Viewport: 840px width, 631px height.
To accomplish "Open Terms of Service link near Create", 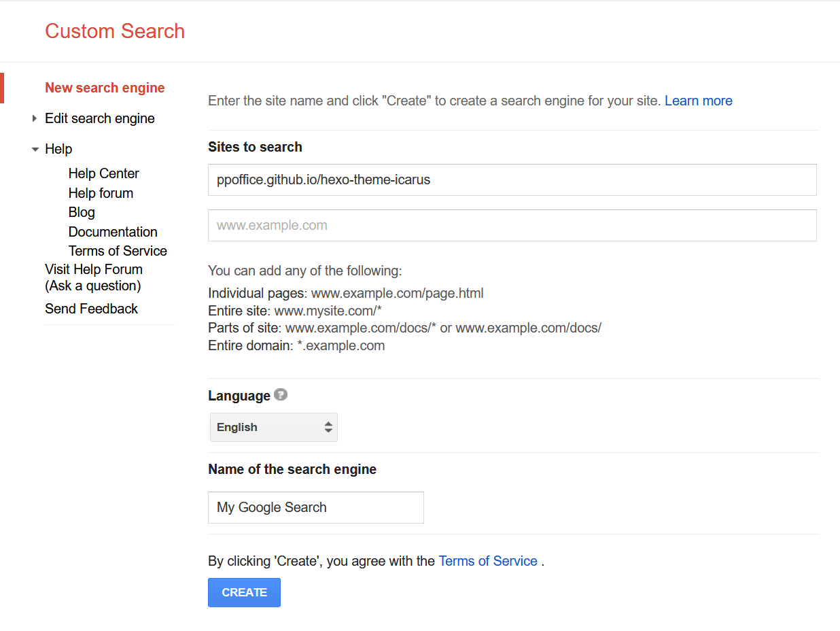I will [488, 561].
